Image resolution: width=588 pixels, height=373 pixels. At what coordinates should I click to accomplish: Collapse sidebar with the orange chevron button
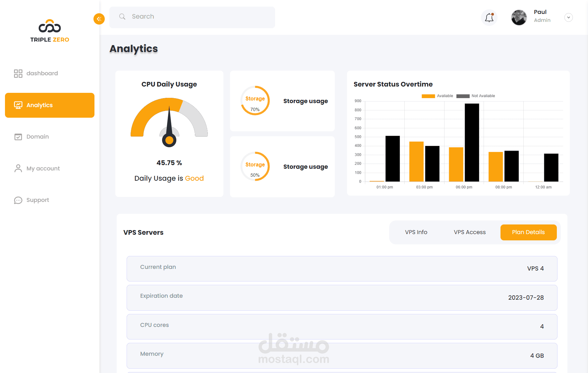click(99, 19)
